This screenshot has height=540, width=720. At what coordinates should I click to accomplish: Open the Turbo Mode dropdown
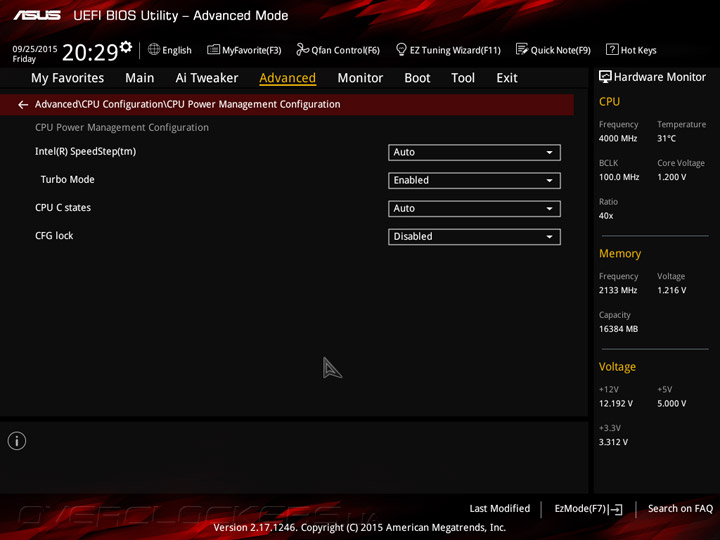pos(474,180)
